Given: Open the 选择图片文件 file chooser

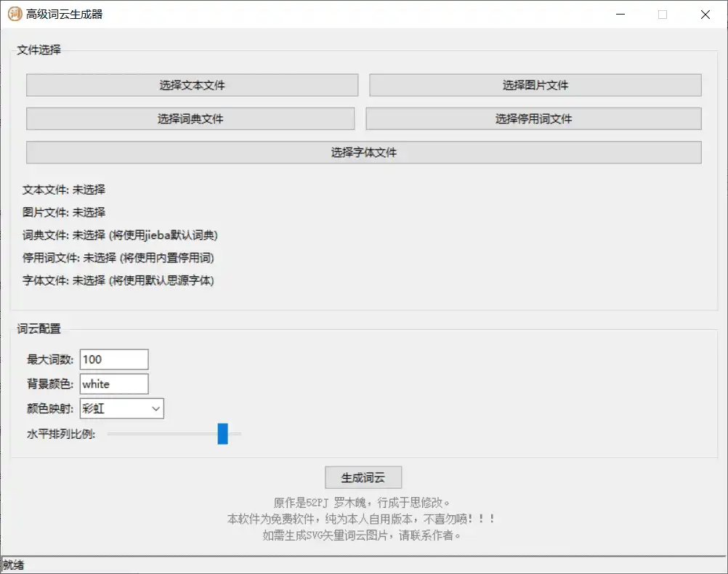Looking at the screenshot, I should [x=535, y=85].
